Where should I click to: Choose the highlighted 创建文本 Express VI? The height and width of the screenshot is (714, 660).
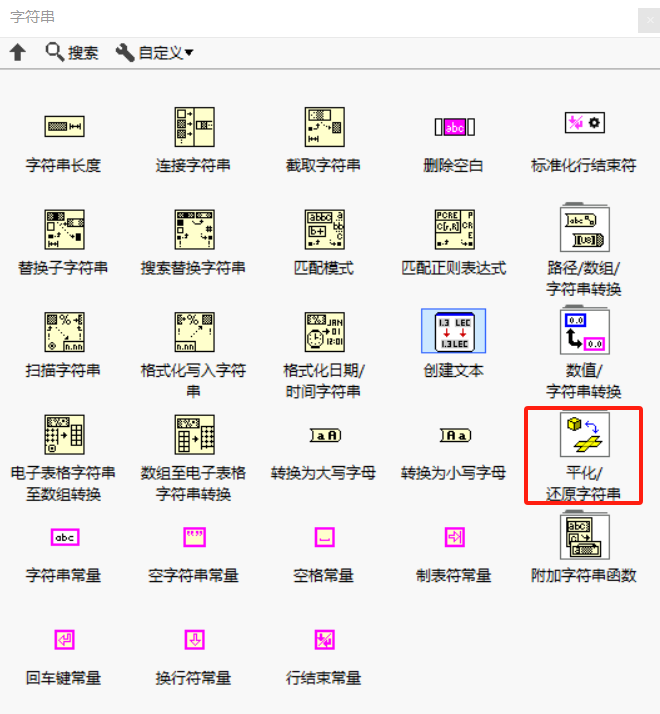[x=454, y=331]
